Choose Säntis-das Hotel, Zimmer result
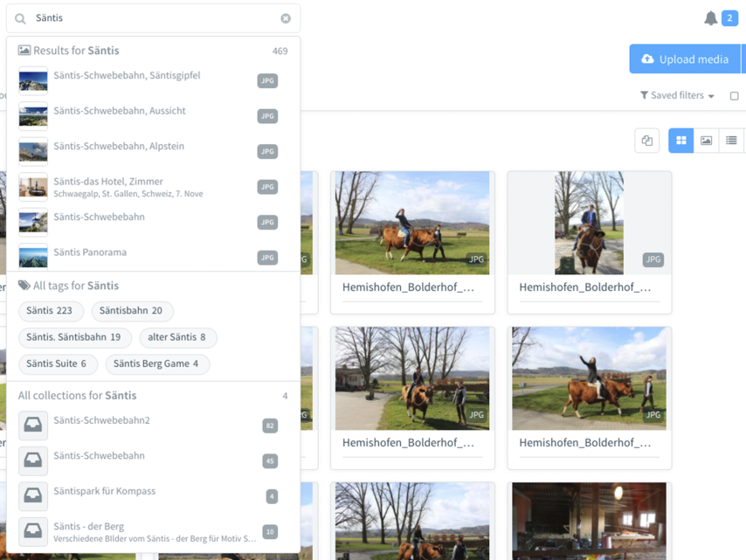746x560 pixels. tap(108, 182)
